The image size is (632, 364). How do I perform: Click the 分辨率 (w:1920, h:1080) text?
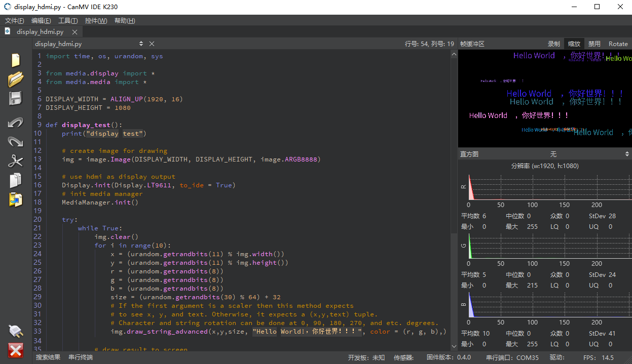[545, 166]
